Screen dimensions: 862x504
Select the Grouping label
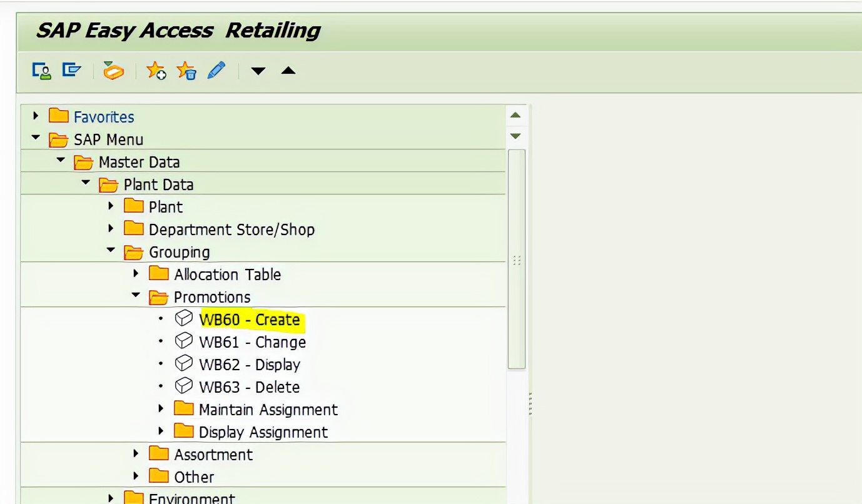click(x=179, y=253)
